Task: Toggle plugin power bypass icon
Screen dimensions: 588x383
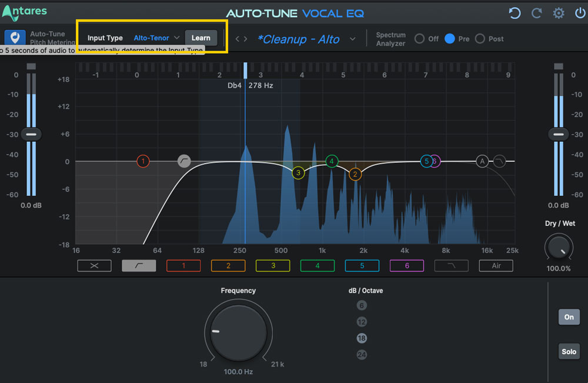Action: coord(580,13)
